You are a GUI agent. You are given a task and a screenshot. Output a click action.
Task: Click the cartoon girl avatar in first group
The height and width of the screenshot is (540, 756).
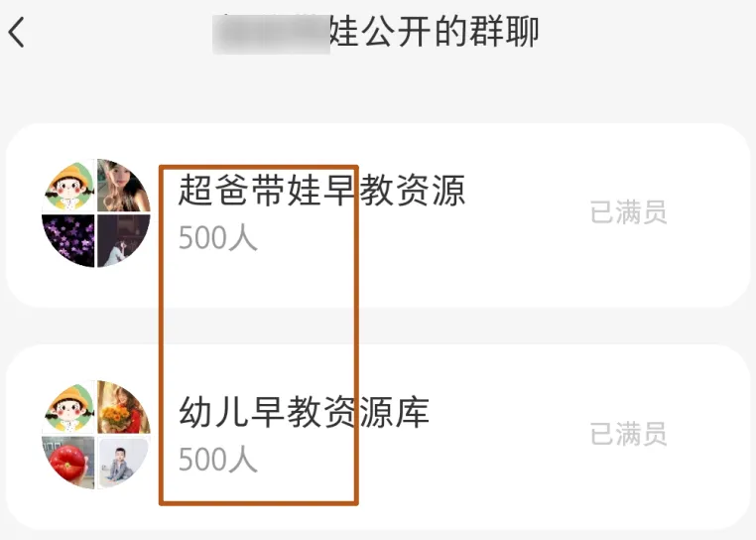68,186
